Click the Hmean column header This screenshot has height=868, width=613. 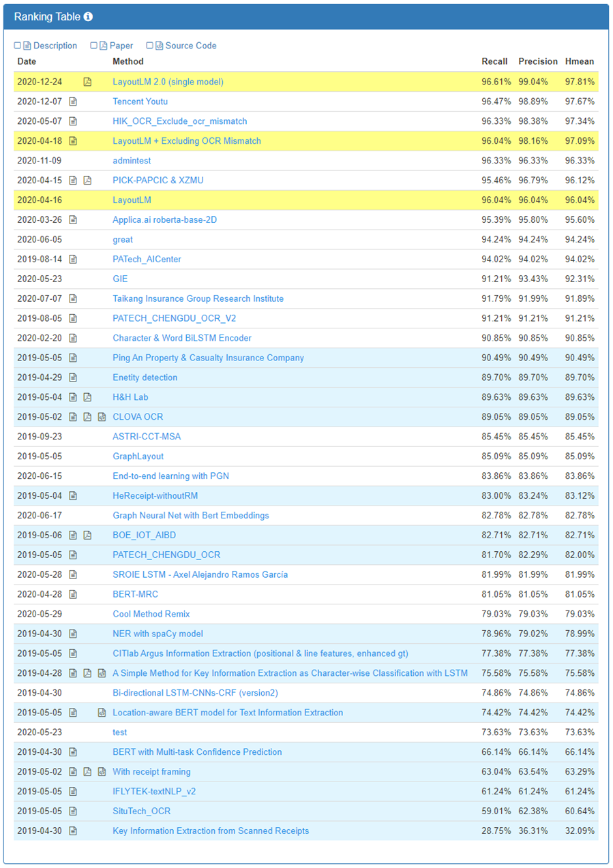(580, 61)
